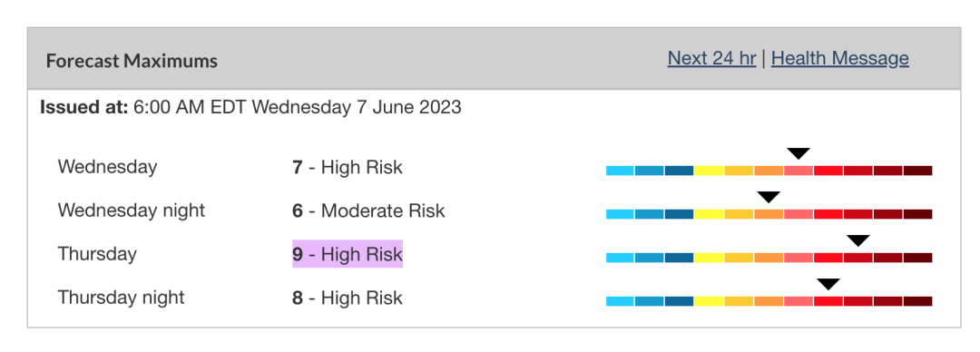Click the Thursday scale marker triangle
980x352 pixels.
(x=858, y=241)
